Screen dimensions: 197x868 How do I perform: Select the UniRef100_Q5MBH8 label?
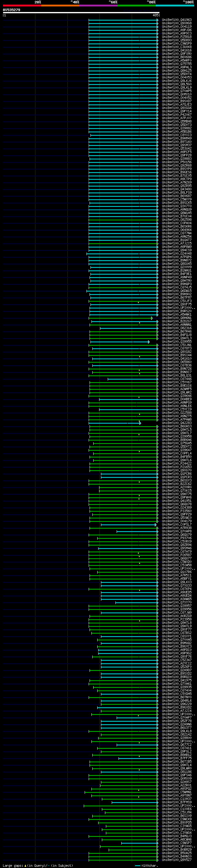click(176, 121)
